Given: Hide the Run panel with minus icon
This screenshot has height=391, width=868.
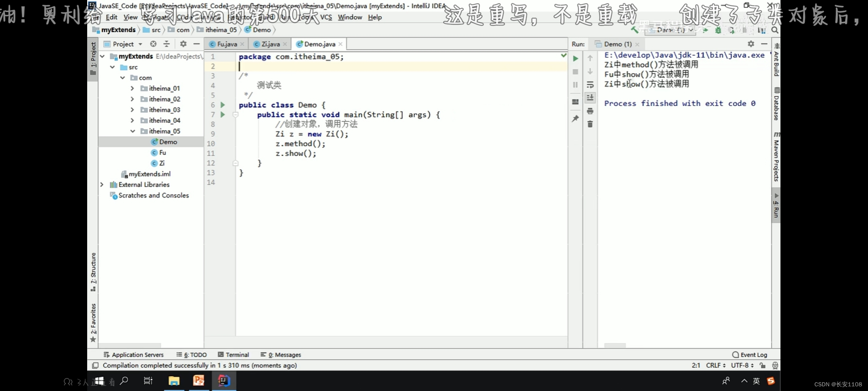Looking at the screenshot, I should [764, 44].
